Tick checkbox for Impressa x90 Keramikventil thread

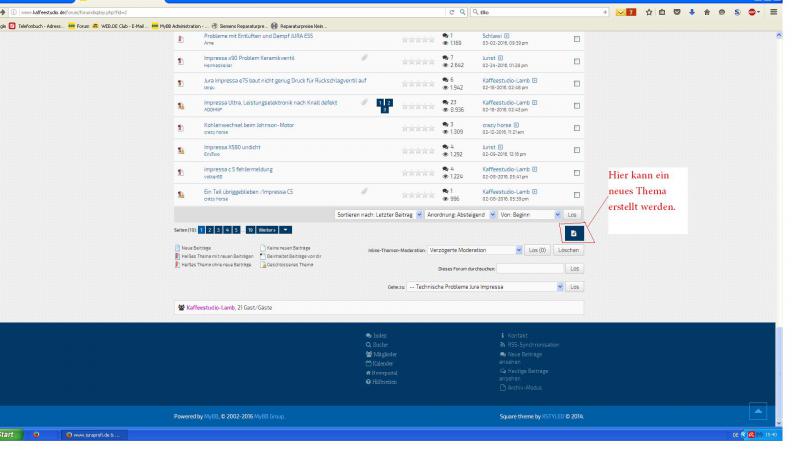coord(577,63)
